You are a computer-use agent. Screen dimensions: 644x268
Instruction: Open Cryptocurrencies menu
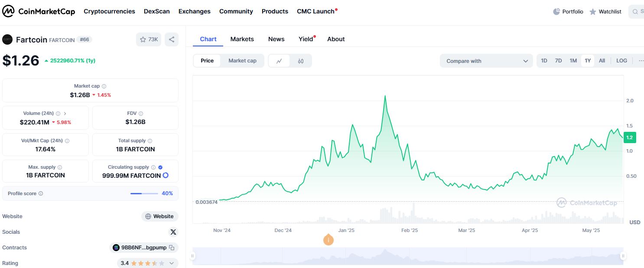[x=109, y=11]
